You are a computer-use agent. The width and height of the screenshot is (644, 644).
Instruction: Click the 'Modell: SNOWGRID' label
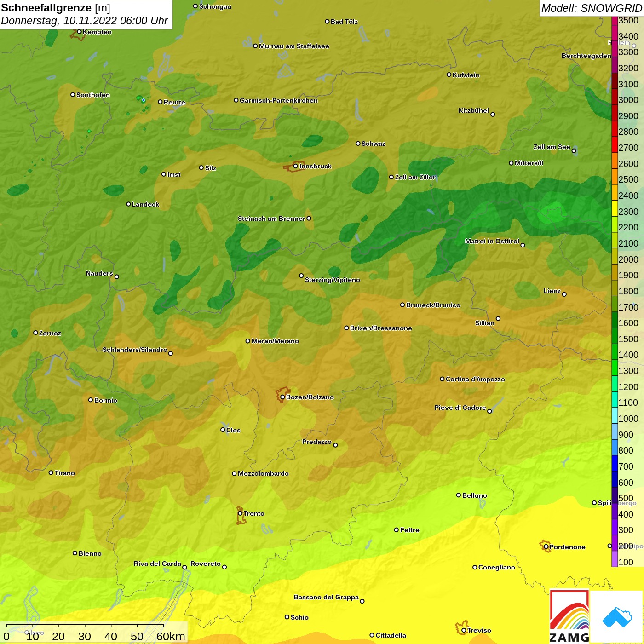[591, 8]
